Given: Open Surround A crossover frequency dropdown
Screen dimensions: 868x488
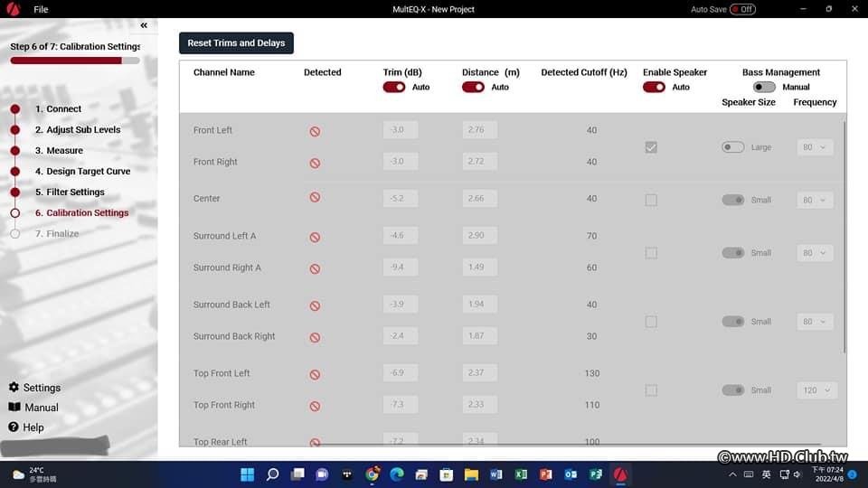Looking at the screenshot, I should (x=815, y=253).
